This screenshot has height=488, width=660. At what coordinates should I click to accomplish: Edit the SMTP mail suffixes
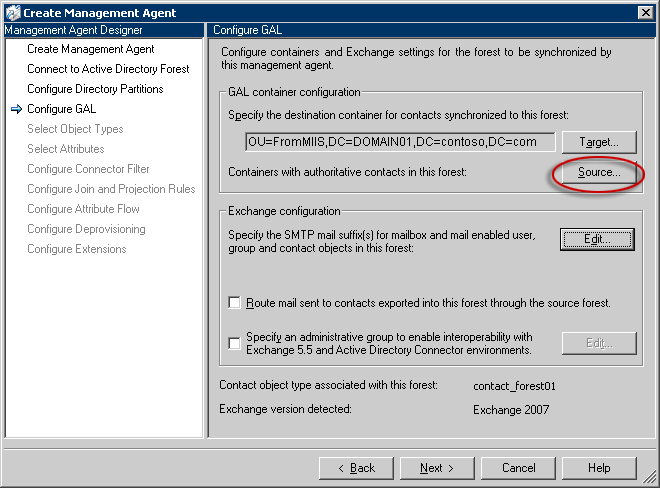coord(597,240)
